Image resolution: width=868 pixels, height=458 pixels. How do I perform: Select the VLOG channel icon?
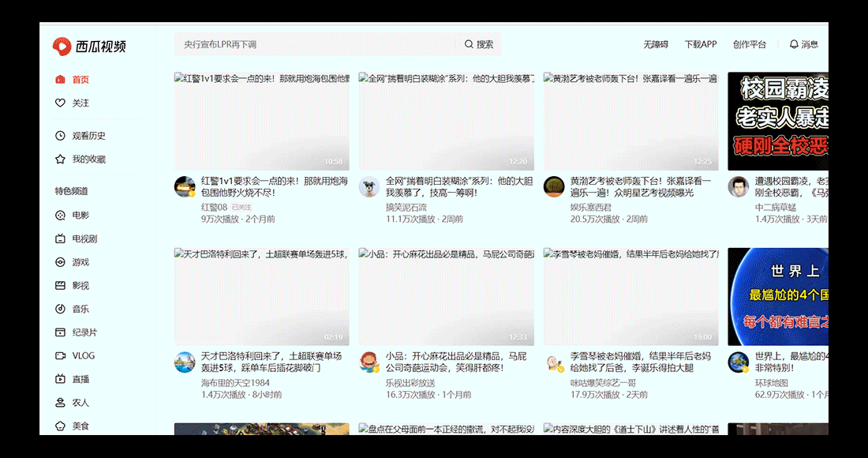(x=60, y=355)
